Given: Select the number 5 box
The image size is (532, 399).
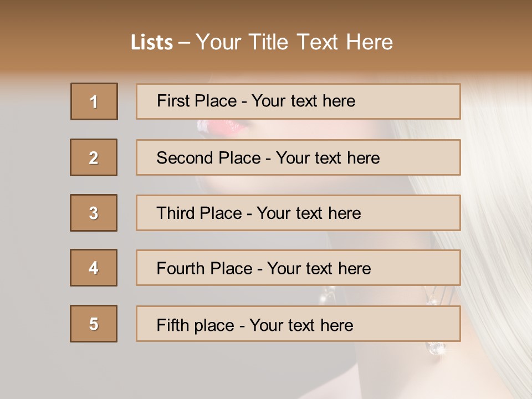Looking at the screenshot, I should 94,324.
